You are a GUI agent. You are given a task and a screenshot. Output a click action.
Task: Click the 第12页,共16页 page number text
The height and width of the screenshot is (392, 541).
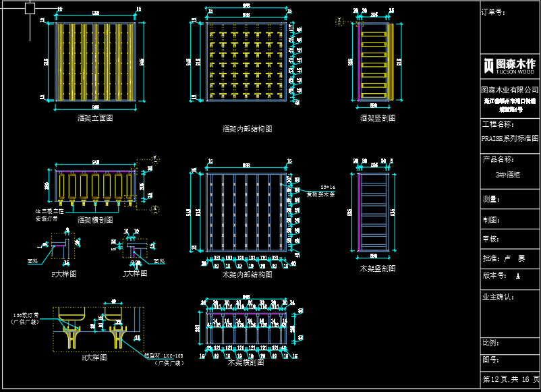[x=511, y=379]
